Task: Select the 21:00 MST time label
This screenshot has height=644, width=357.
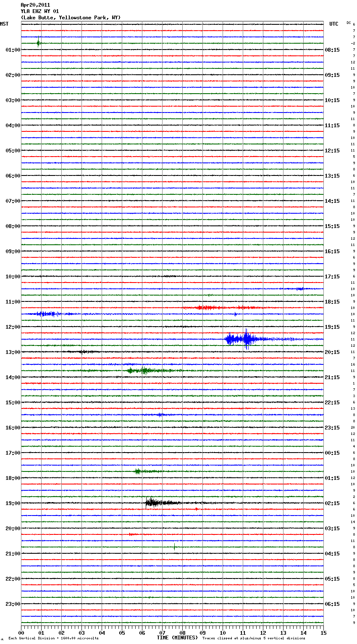Action: coord(13,554)
